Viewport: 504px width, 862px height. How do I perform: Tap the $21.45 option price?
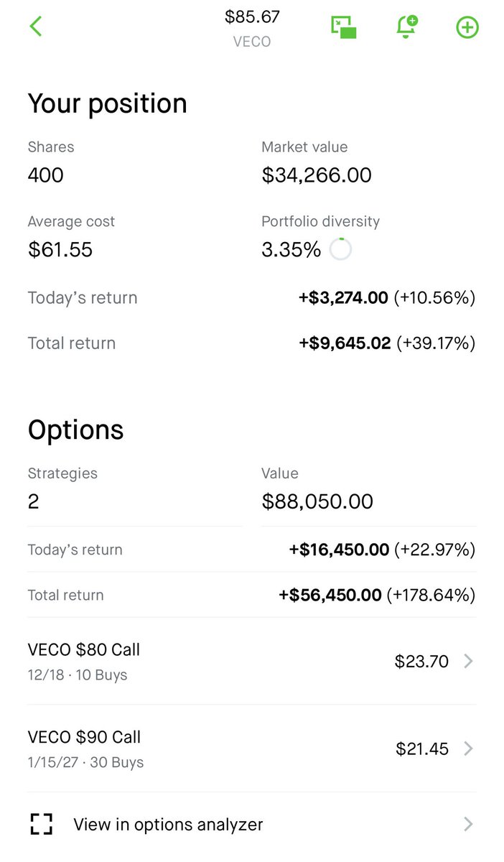422,749
